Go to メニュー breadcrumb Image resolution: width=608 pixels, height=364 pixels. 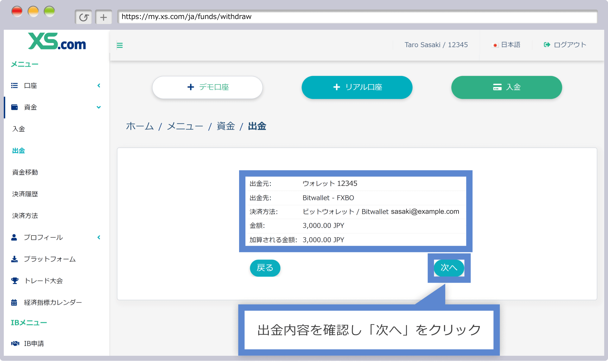pos(185,126)
